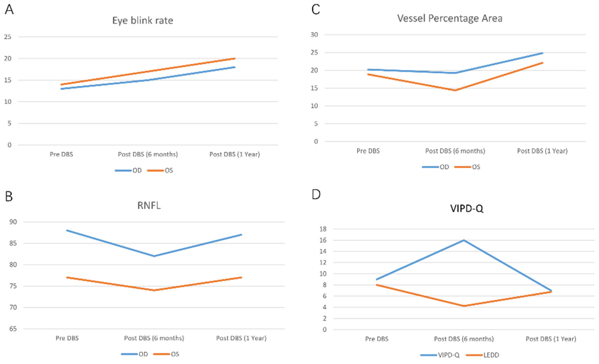Click "Pre DBS" axis label in Eye blink rate chart
The width and height of the screenshot is (599, 364).
pos(61,154)
